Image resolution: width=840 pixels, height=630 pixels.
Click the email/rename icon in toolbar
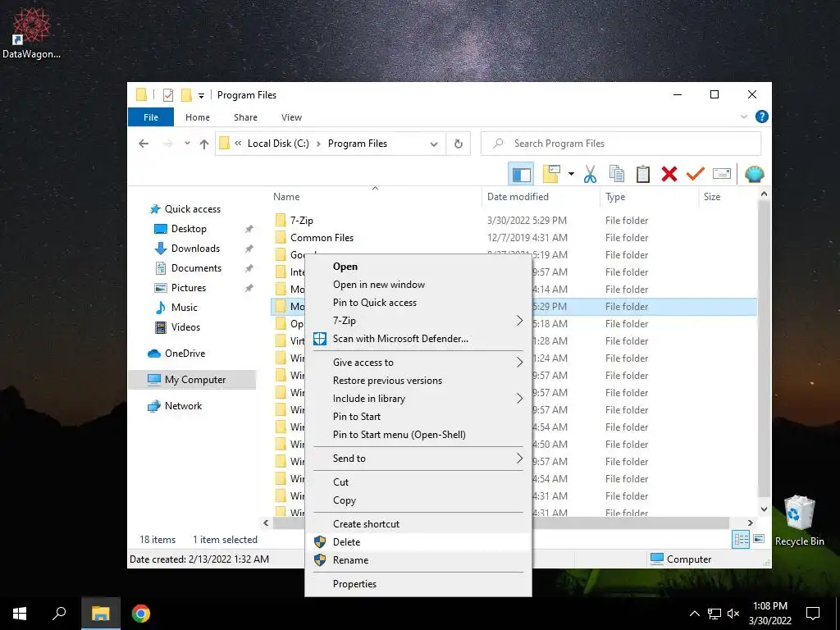coord(722,174)
